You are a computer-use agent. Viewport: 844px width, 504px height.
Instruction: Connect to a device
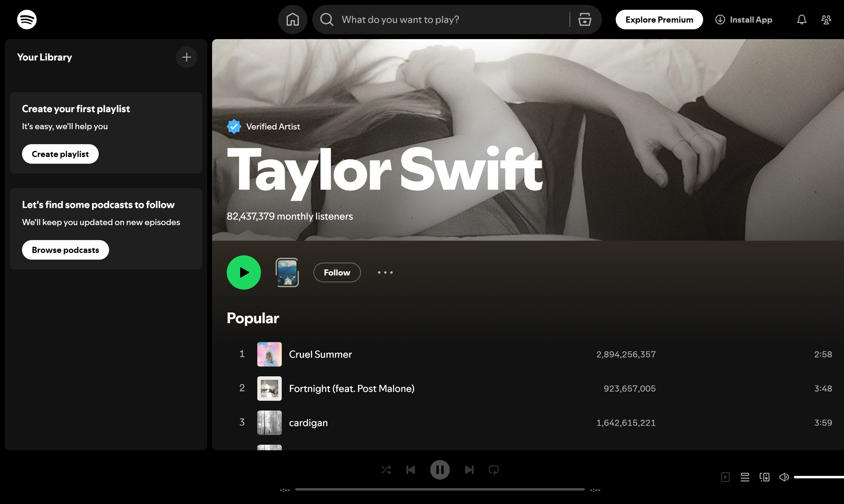tap(765, 477)
